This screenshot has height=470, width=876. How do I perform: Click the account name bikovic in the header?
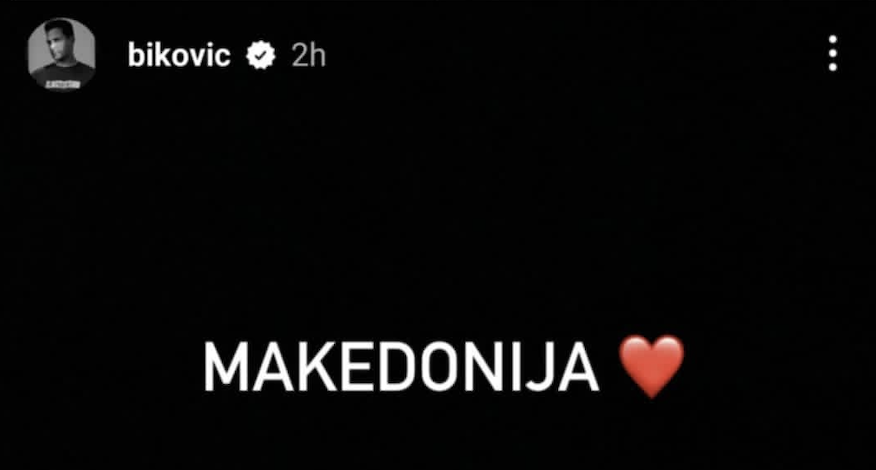pyautogui.click(x=179, y=55)
